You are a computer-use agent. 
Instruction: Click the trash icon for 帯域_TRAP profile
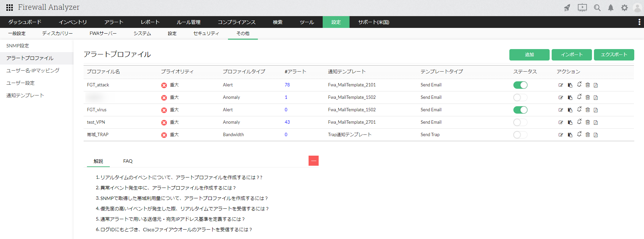(588, 135)
